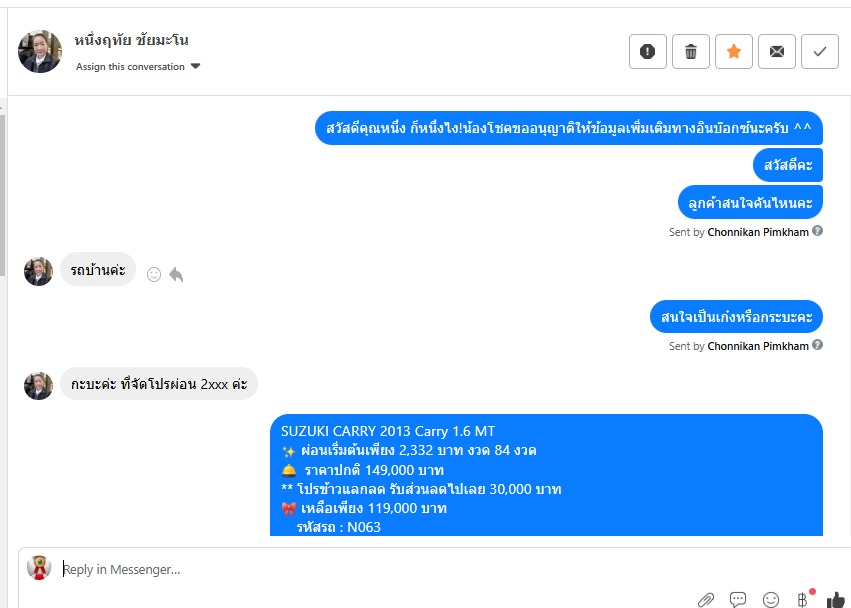
Task: Send a thumbs up like
Action: [x=836, y=599]
